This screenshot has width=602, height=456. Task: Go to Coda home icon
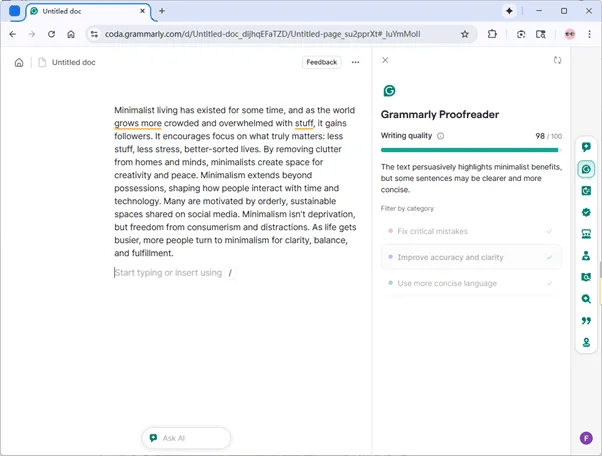19,63
